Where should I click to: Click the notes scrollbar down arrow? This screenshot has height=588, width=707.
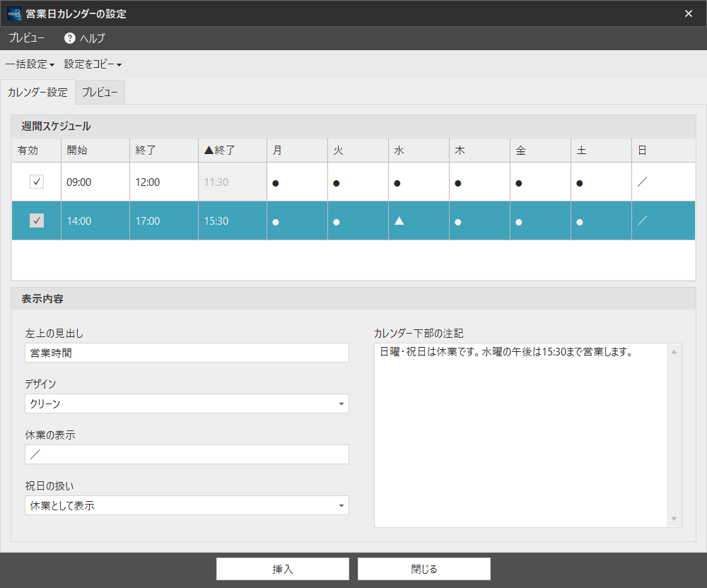click(674, 519)
